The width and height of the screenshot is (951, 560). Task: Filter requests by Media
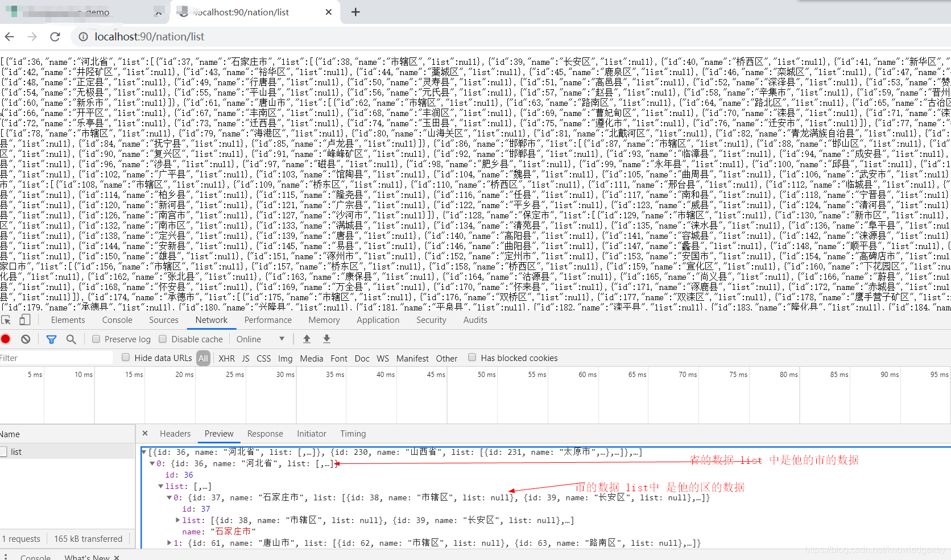pos(311,358)
